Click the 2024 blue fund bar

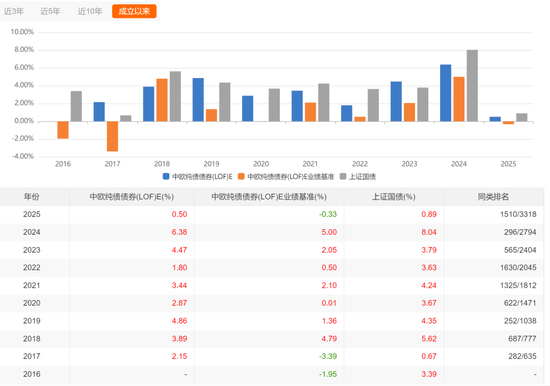tap(445, 93)
